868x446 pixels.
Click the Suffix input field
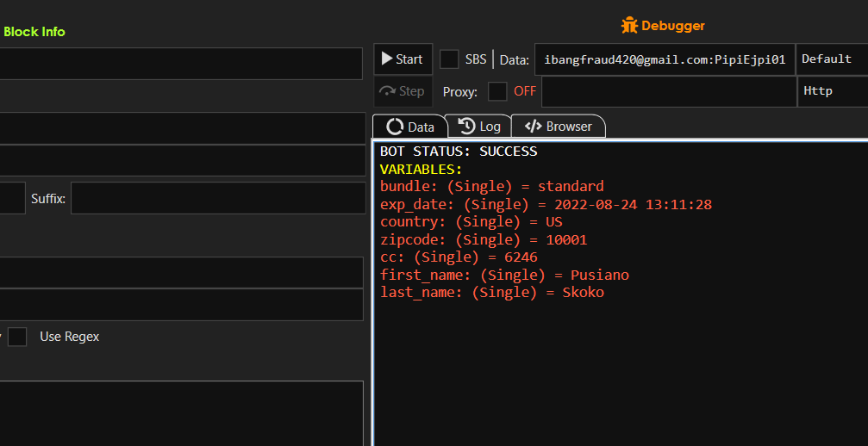218,198
